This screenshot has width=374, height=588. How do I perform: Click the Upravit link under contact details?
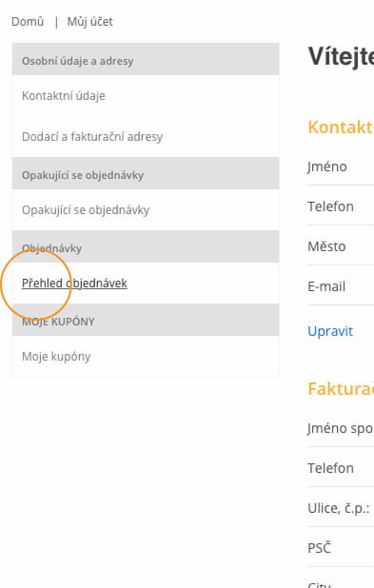[330, 331]
